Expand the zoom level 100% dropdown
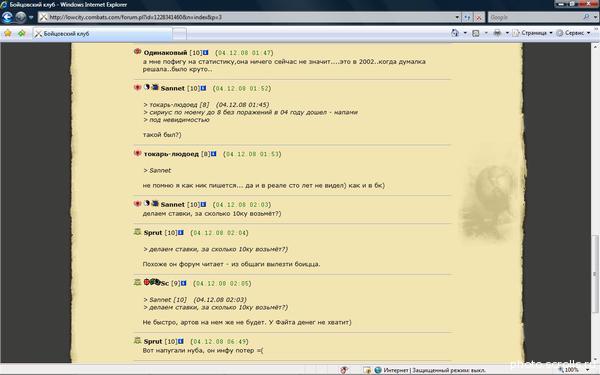This screenshot has width=600, height=375. pos(588,370)
